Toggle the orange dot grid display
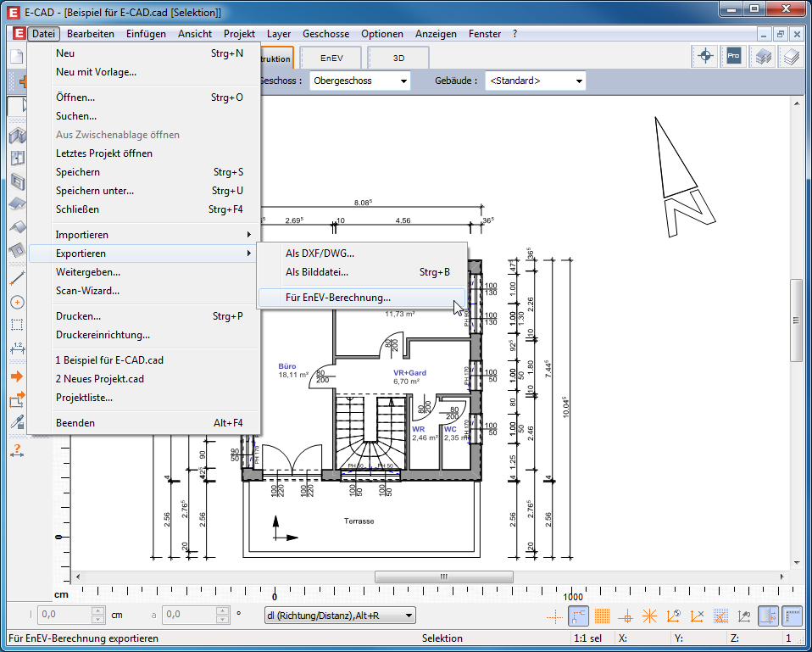812x652 pixels. (602, 616)
